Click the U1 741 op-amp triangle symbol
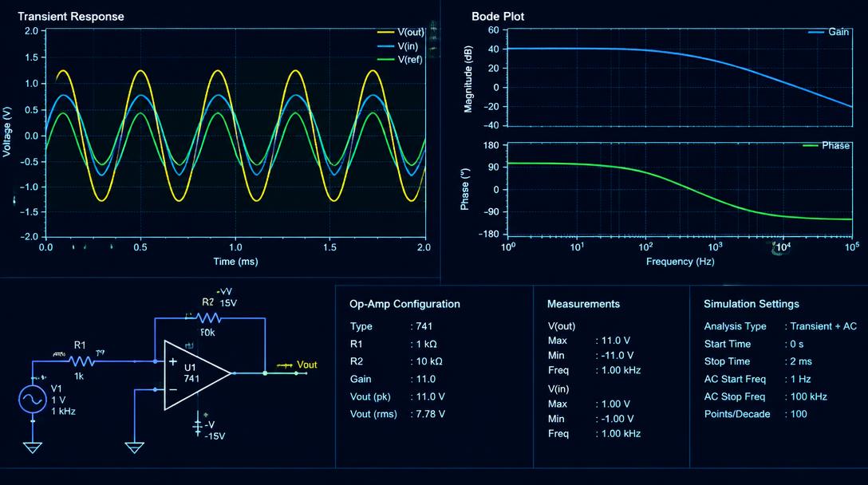 197,375
